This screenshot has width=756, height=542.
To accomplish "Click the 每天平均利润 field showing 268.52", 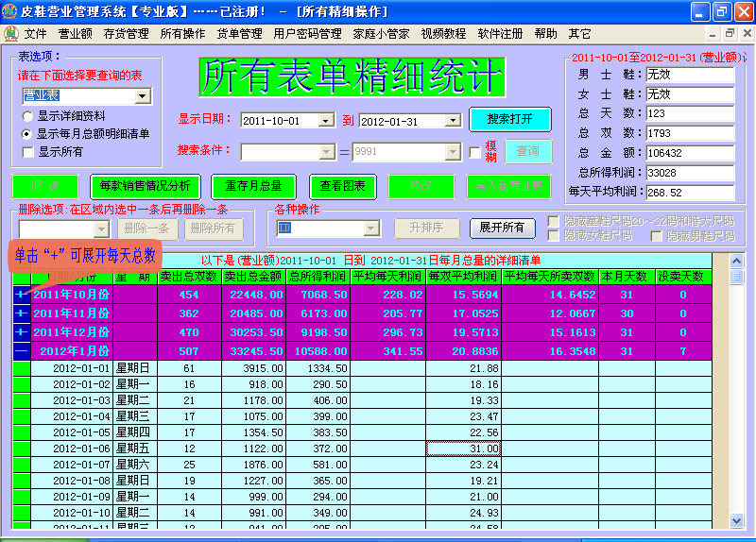I will tap(690, 193).
